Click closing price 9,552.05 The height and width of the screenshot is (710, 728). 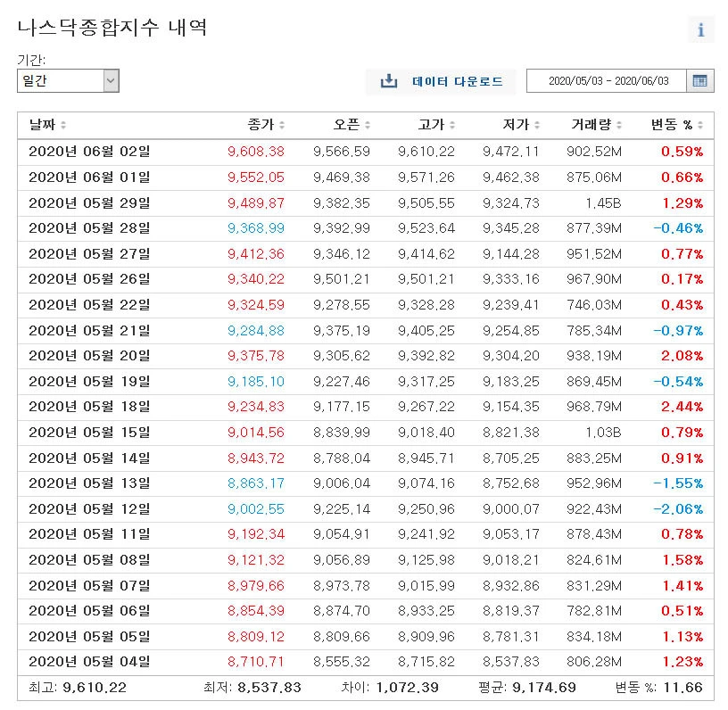pyautogui.click(x=256, y=177)
